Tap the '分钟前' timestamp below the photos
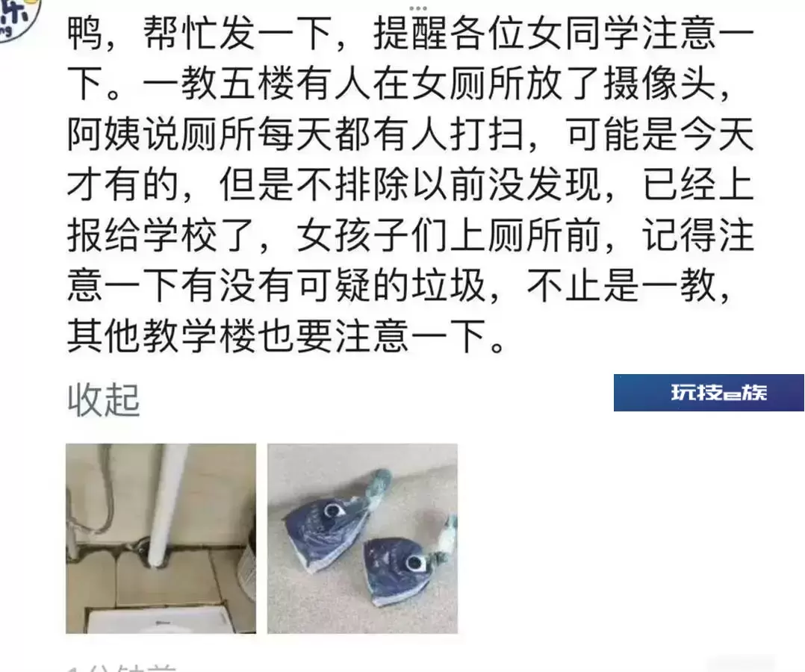The height and width of the screenshot is (672, 805). point(131,666)
